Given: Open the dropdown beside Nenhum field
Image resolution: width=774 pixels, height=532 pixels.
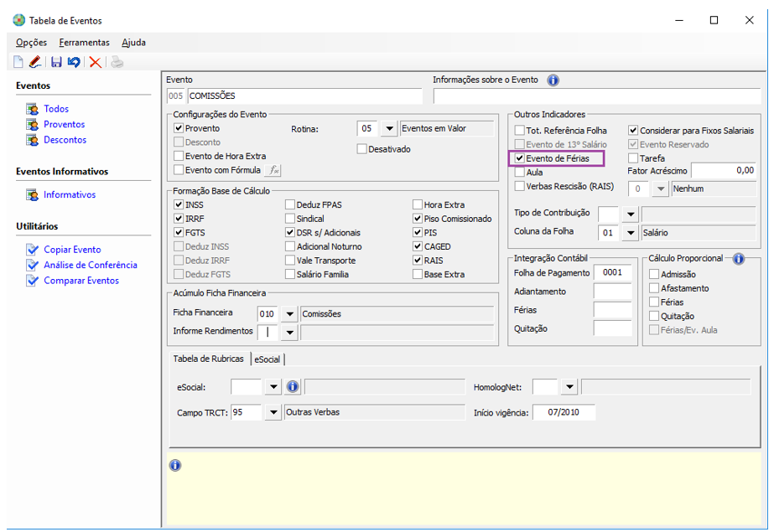Looking at the screenshot, I should pyautogui.click(x=660, y=189).
